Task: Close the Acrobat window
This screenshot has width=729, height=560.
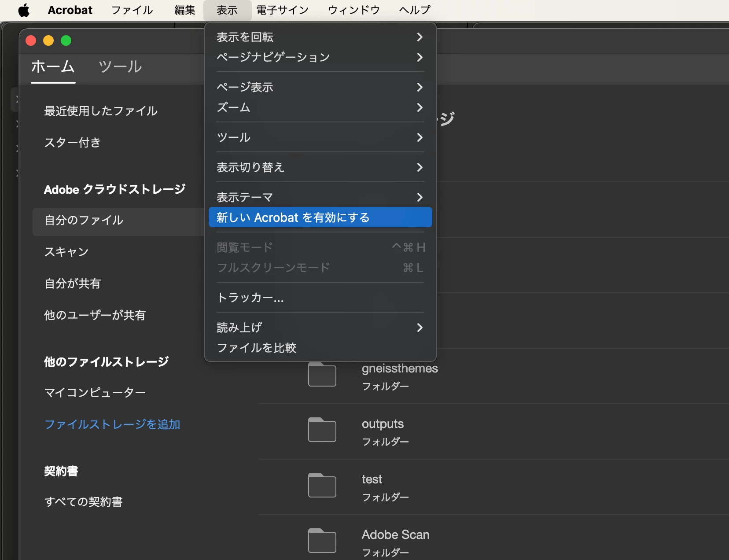Action: pyautogui.click(x=31, y=41)
